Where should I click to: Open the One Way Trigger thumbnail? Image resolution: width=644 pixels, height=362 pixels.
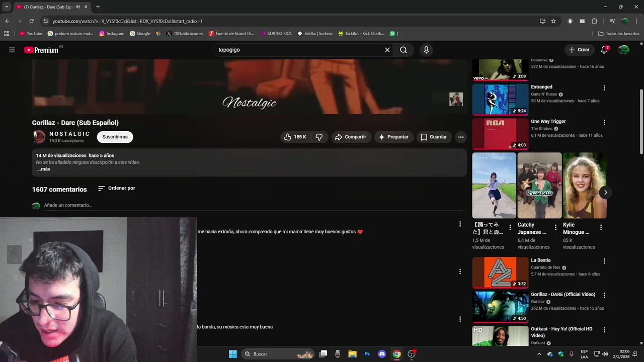(500, 134)
